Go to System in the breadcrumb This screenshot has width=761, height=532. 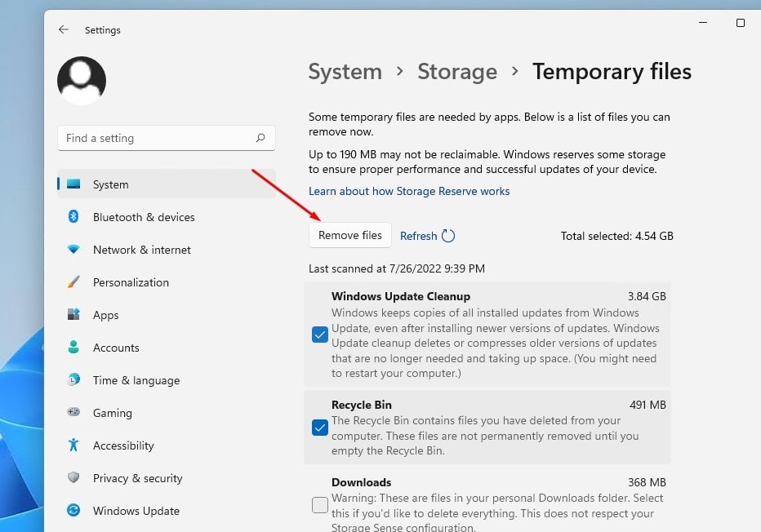[x=345, y=72]
